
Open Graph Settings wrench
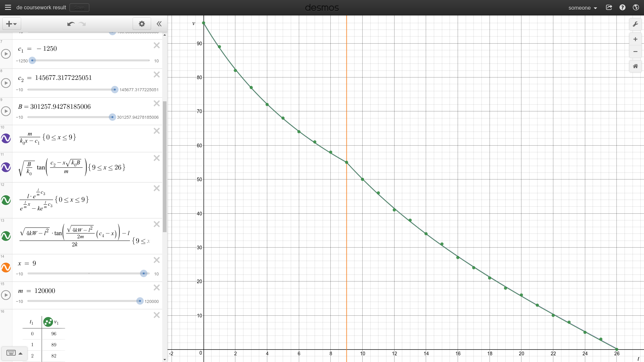635,24
